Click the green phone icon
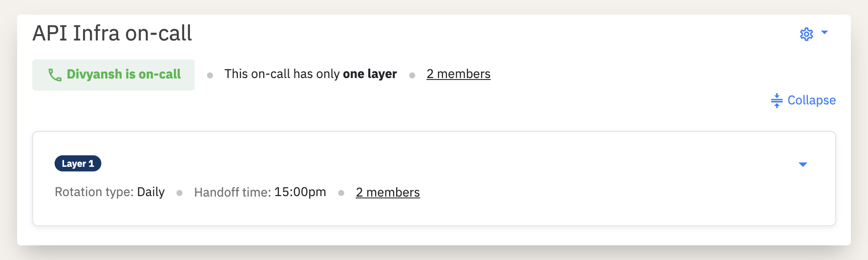Screen dimensions: 868x260 pos(55,75)
